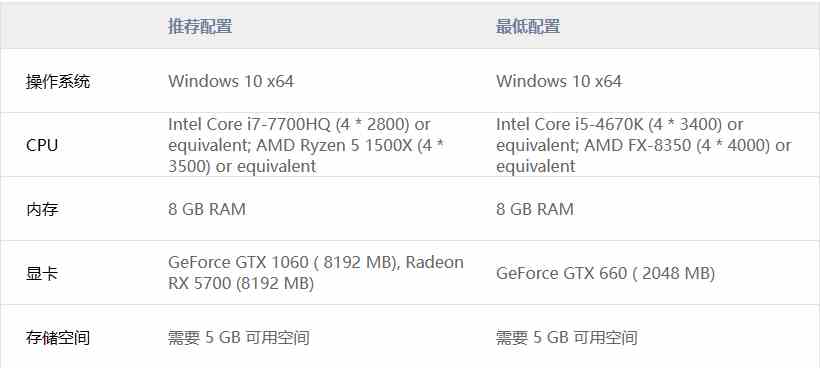
Task: Click minimum Windows 10 x64 cell
Action: point(559,82)
